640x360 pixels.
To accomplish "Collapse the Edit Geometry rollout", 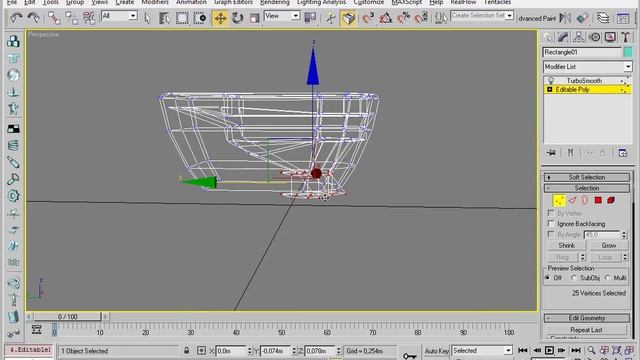I will (587, 318).
